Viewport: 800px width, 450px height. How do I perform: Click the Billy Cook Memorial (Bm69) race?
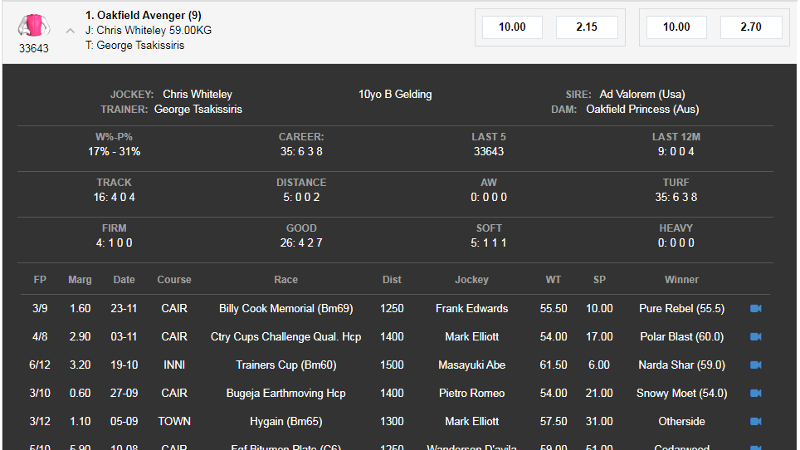tap(286, 308)
